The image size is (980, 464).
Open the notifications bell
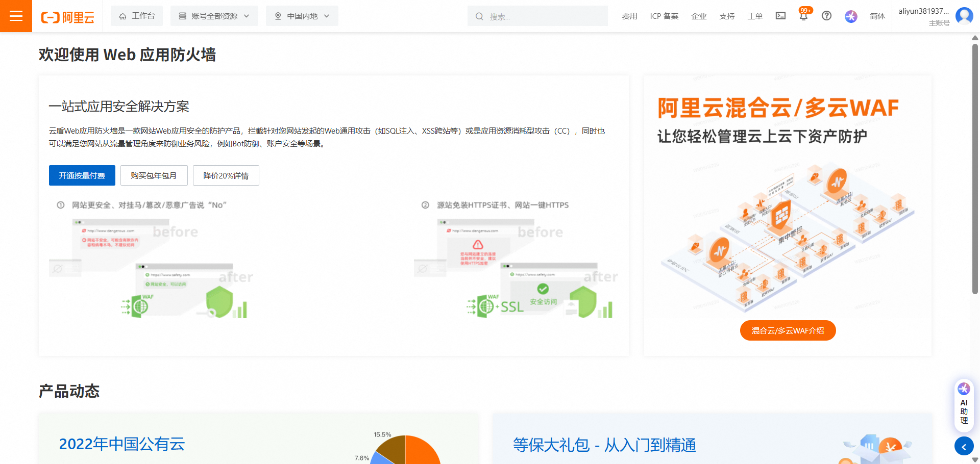tap(804, 15)
